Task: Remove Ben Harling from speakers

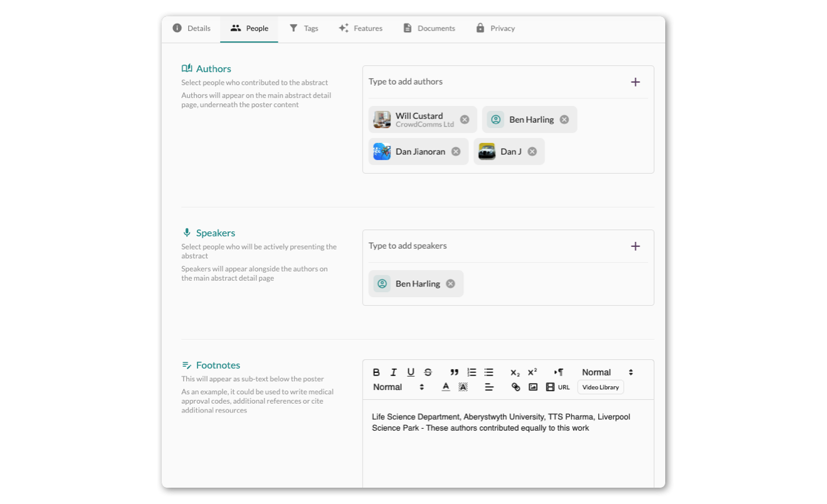Action: (x=450, y=284)
